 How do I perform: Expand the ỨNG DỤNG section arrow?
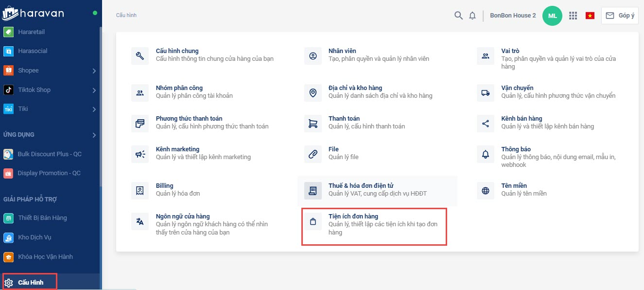point(94,135)
